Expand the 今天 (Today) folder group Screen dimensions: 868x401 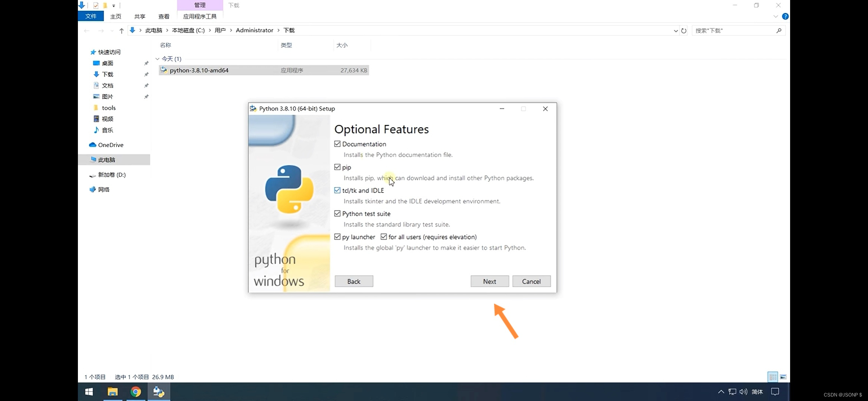pos(157,58)
